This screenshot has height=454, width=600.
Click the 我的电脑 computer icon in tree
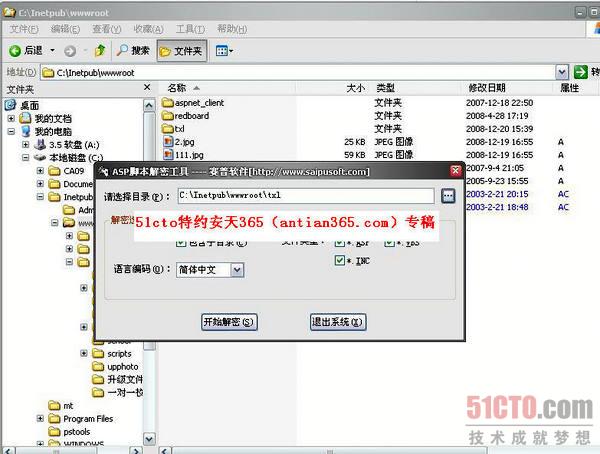click(x=26, y=131)
